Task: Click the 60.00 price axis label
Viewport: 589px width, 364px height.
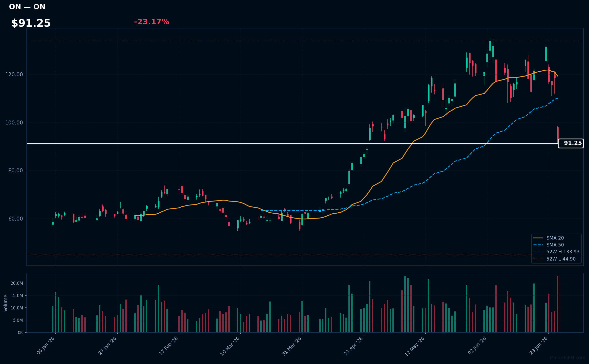Action: [16, 219]
